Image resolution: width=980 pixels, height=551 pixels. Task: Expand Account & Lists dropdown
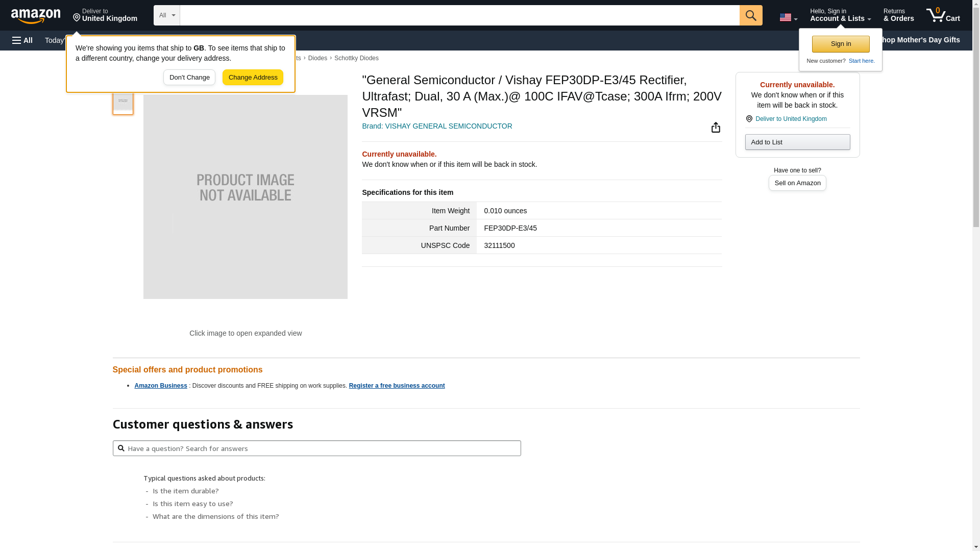tap(840, 15)
